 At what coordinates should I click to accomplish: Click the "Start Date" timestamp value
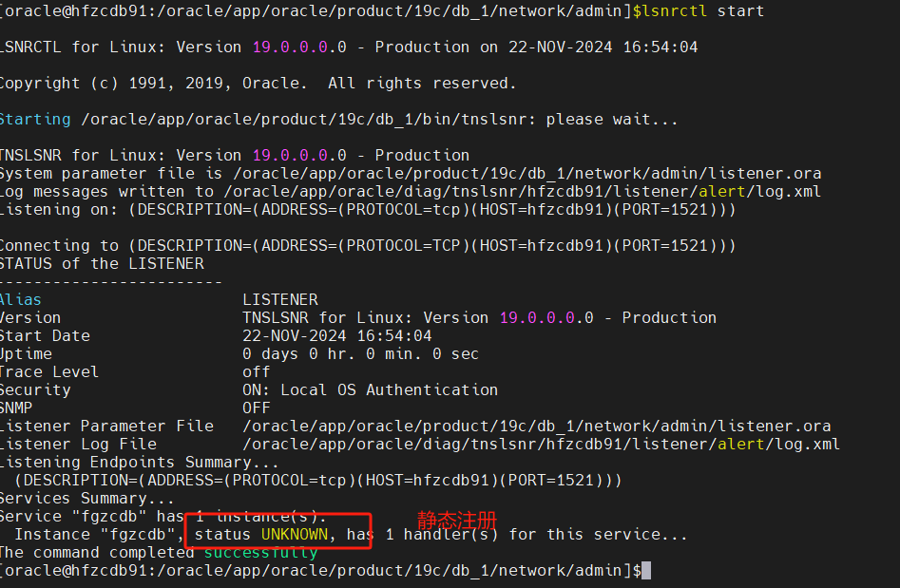click(x=336, y=336)
